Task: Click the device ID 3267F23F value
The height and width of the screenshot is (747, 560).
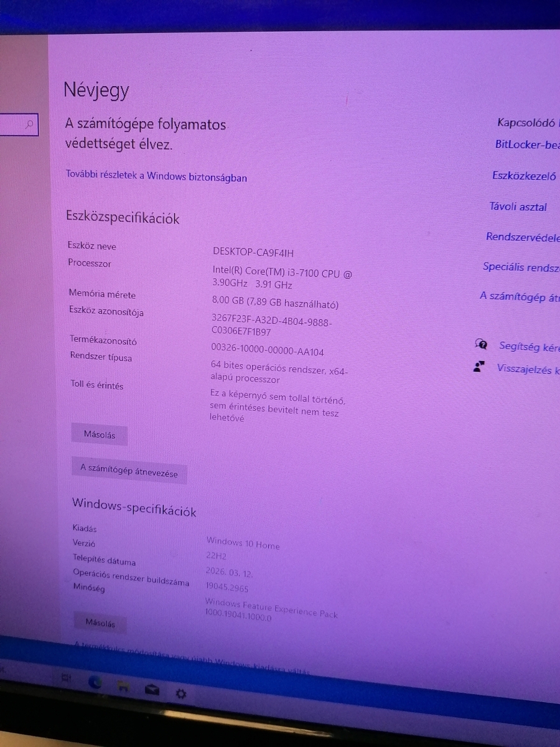Action: tap(272, 326)
